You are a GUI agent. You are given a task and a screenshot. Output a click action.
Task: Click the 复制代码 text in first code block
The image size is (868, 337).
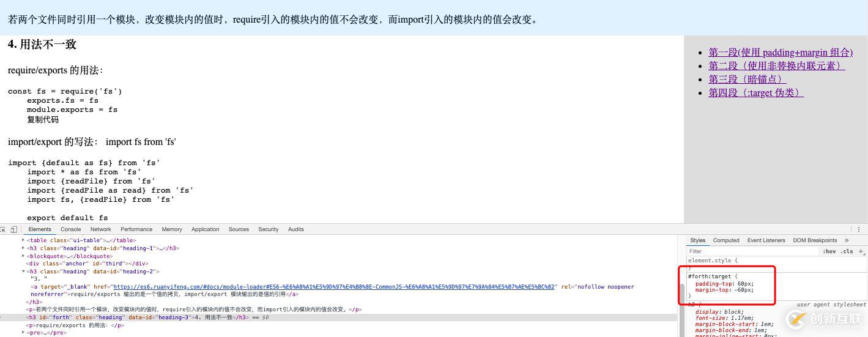point(43,119)
